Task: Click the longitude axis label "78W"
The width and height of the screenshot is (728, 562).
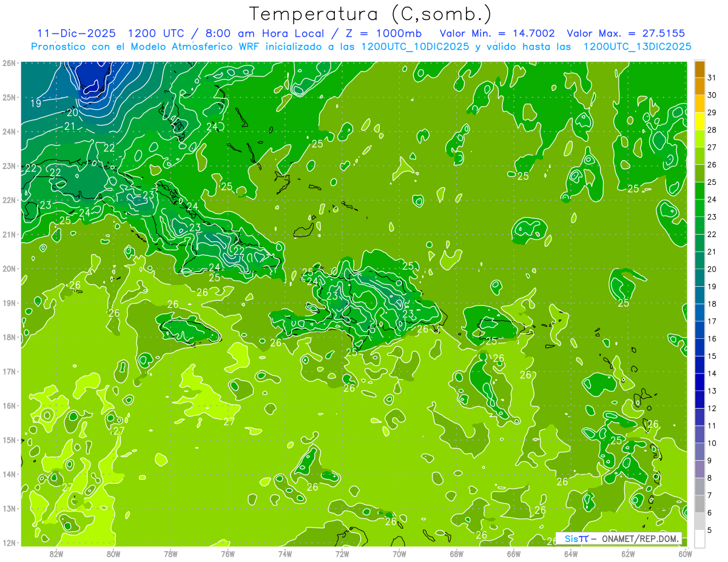Action: coord(170,554)
